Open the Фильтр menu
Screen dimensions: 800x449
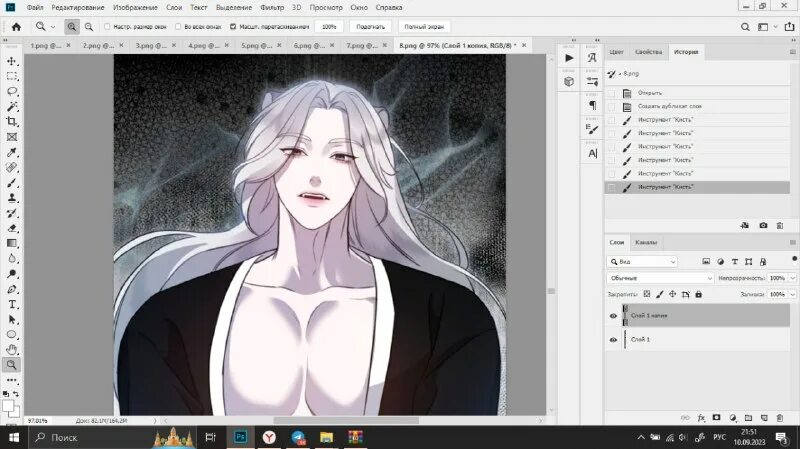point(272,8)
